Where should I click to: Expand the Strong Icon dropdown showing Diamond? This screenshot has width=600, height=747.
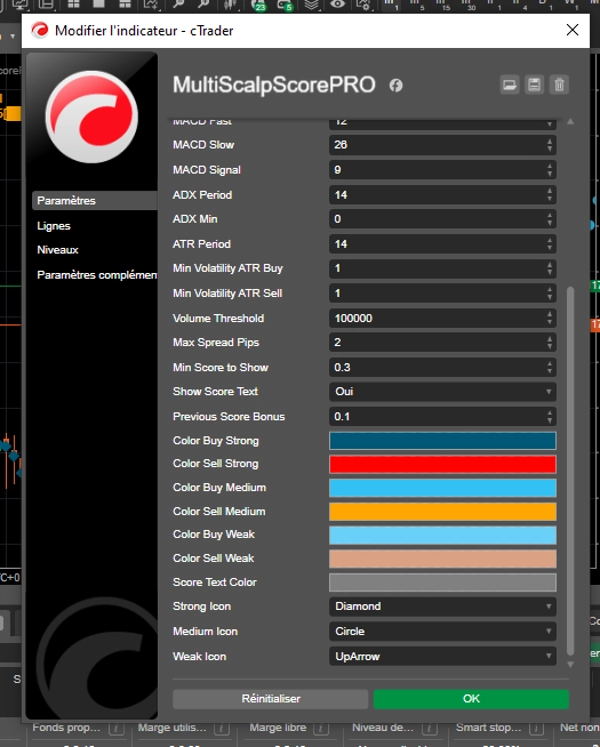click(442, 606)
